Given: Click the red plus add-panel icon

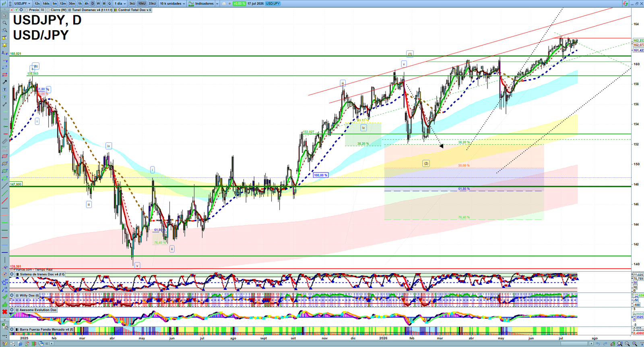Looking at the screenshot, I should [x=12, y=10].
